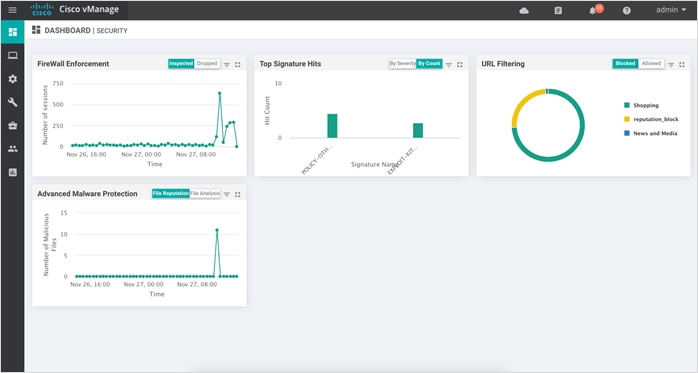Open the Configuration gear sidebar icon
698x373 pixels.
pos(12,79)
